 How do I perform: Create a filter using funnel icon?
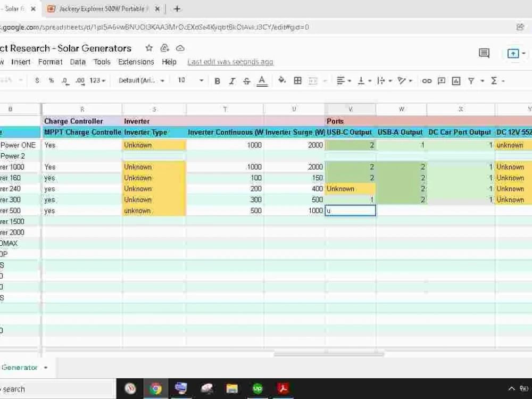click(471, 81)
